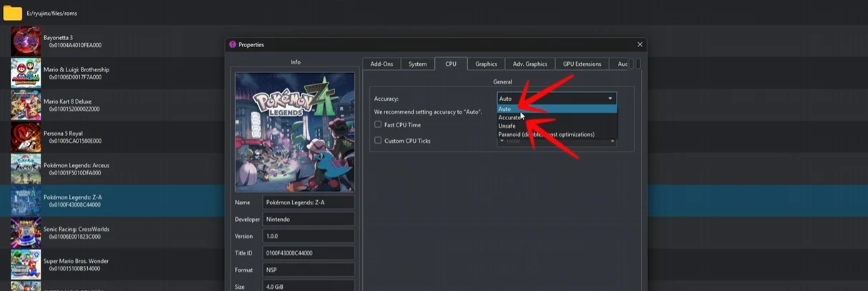Select the Sonic Racing: CrossWorlds icon
The height and width of the screenshot is (291, 868).
(25, 232)
